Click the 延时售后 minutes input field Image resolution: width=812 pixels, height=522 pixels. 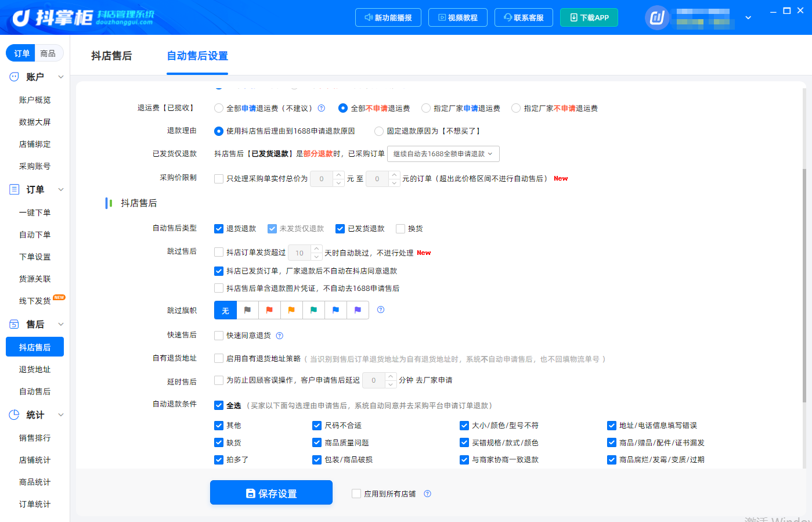(x=374, y=380)
